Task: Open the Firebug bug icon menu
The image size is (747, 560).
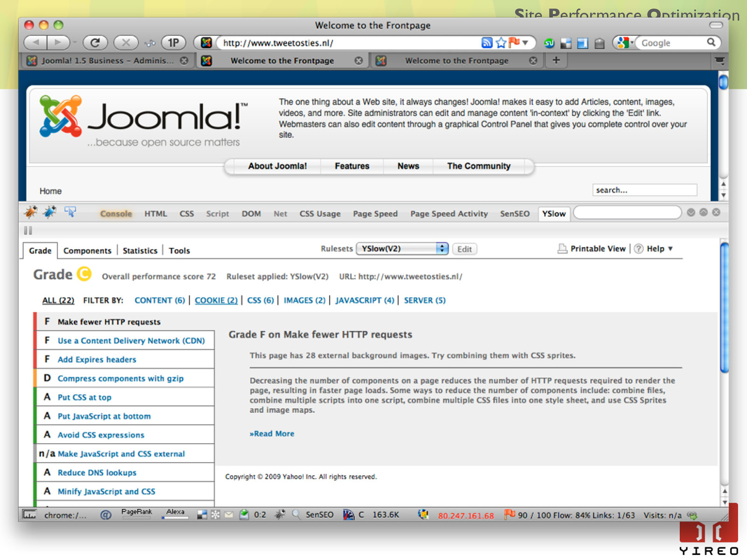Action: click(31, 212)
